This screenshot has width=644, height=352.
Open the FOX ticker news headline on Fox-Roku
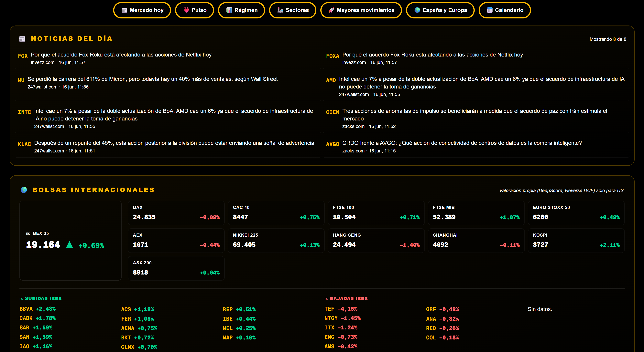click(121, 55)
